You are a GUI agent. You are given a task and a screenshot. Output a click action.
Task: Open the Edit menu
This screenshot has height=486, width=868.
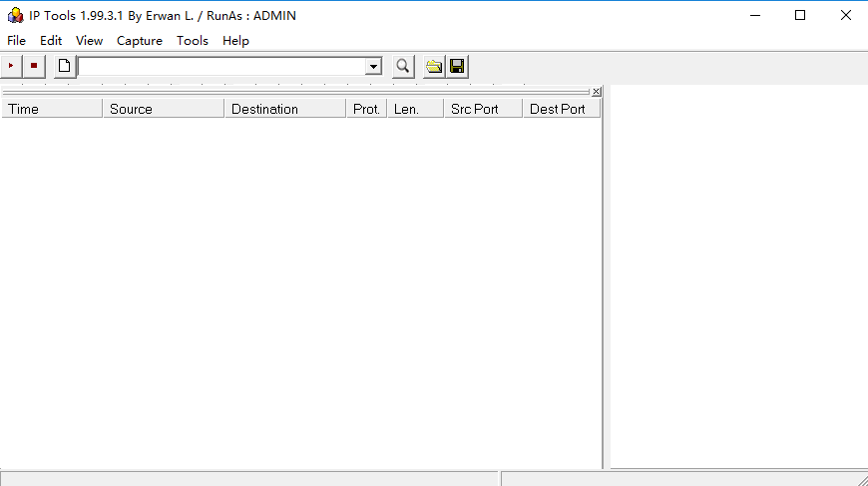50,41
